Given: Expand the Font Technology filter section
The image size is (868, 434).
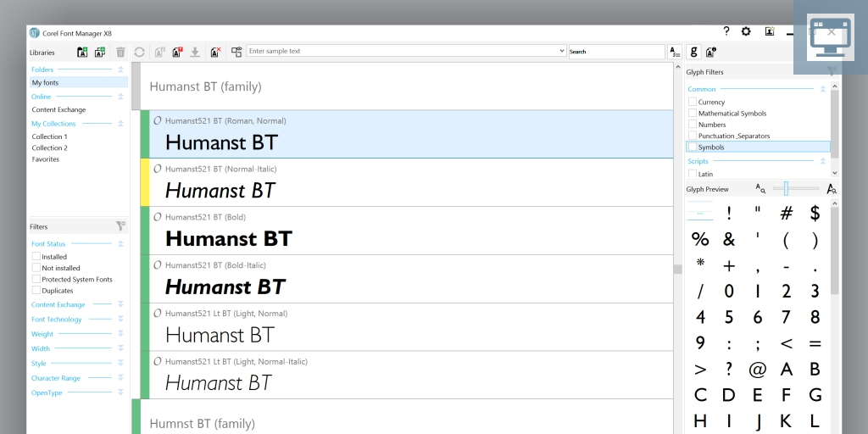Looking at the screenshot, I should 120,320.
